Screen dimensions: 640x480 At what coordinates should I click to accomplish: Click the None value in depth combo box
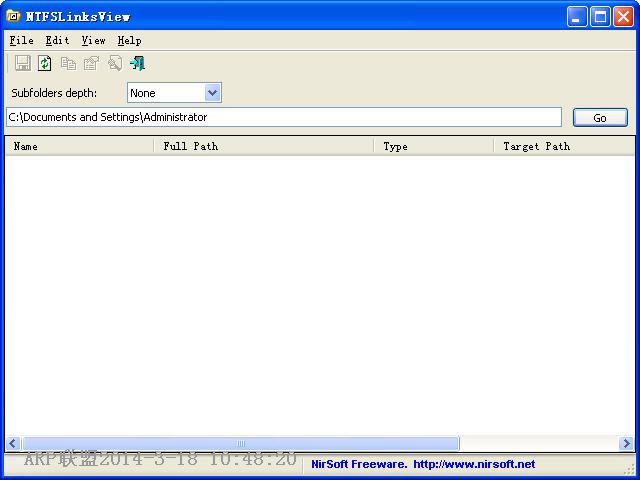(x=143, y=93)
